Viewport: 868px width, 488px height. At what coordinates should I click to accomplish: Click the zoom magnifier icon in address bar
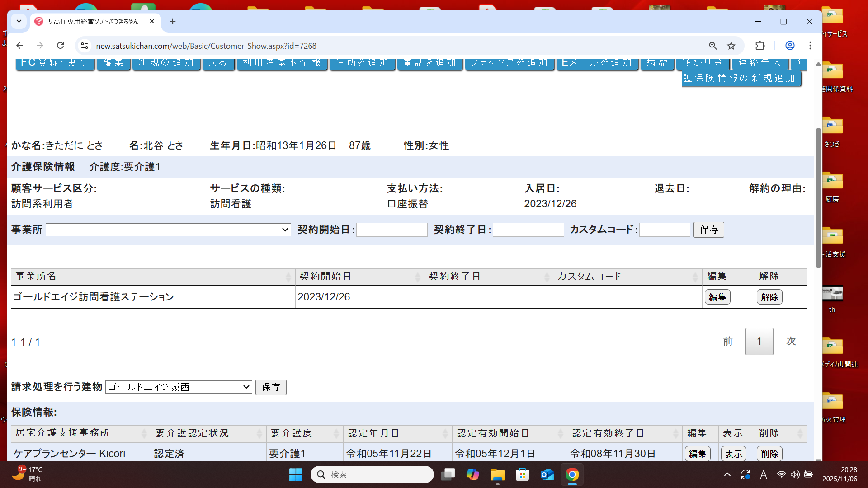point(713,46)
